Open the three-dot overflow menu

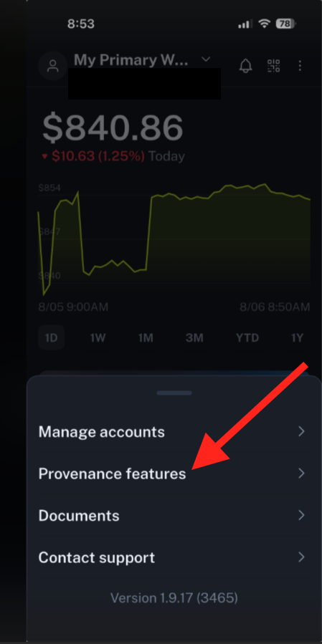click(300, 66)
